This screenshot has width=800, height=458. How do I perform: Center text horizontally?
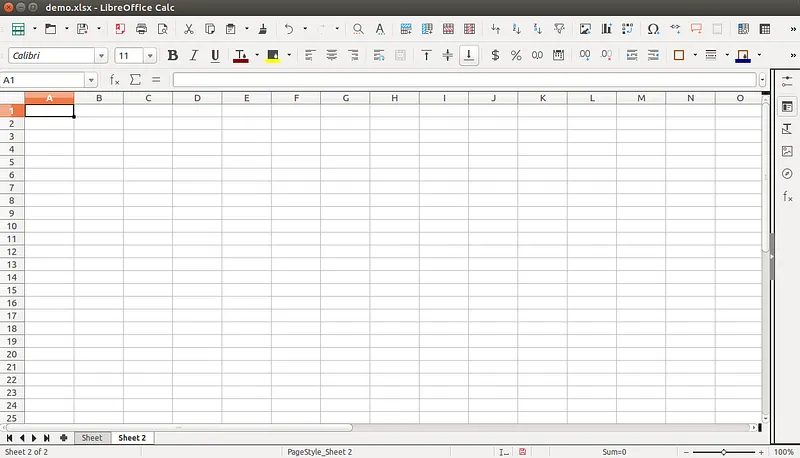332,55
